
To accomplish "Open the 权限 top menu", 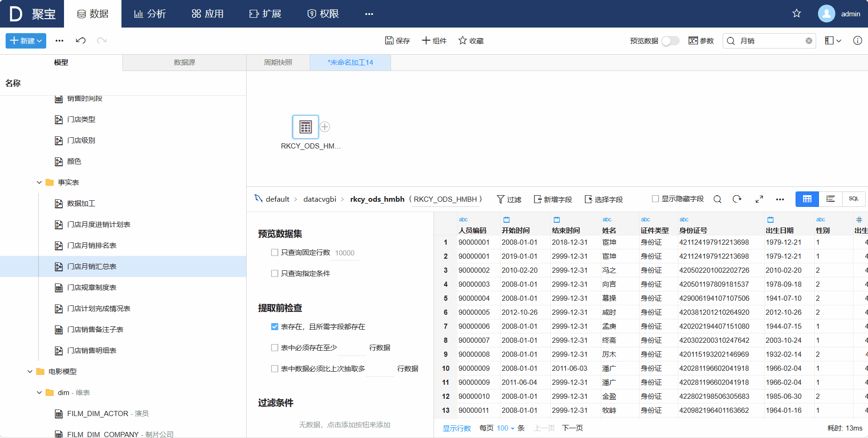I will pos(323,14).
